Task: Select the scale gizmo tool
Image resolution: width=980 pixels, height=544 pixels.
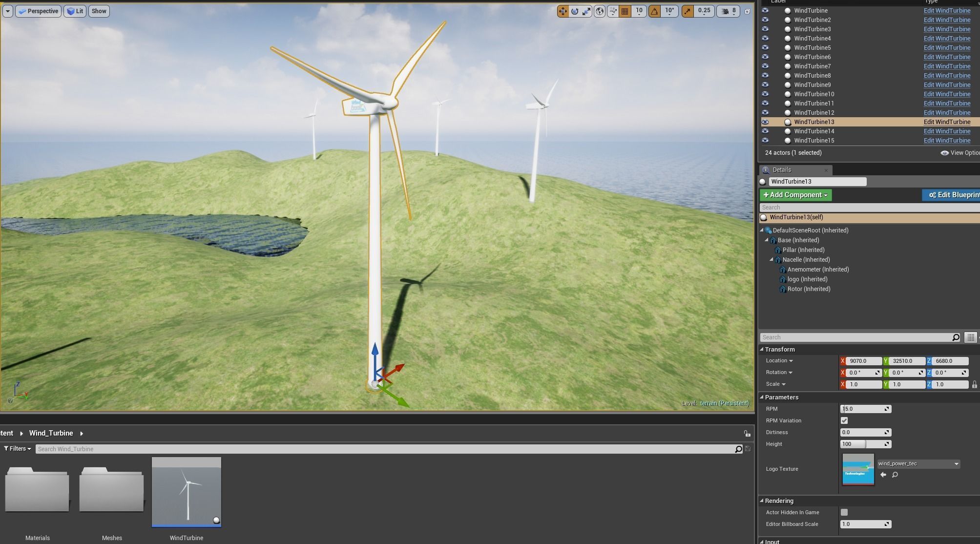Action: (x=586, y=11)
